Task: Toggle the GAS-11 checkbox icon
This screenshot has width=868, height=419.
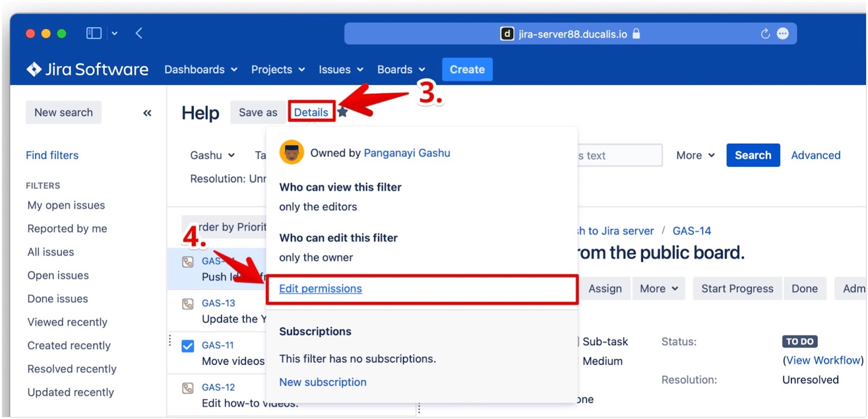Action: pos(188,346)
